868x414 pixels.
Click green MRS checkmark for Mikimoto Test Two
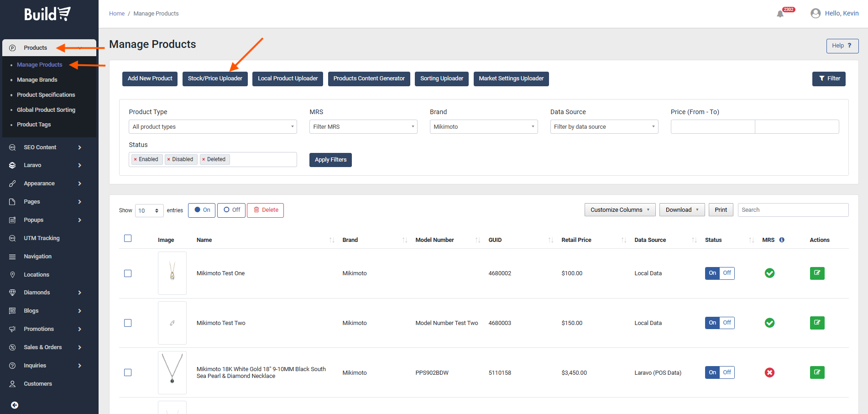(769, 323)
